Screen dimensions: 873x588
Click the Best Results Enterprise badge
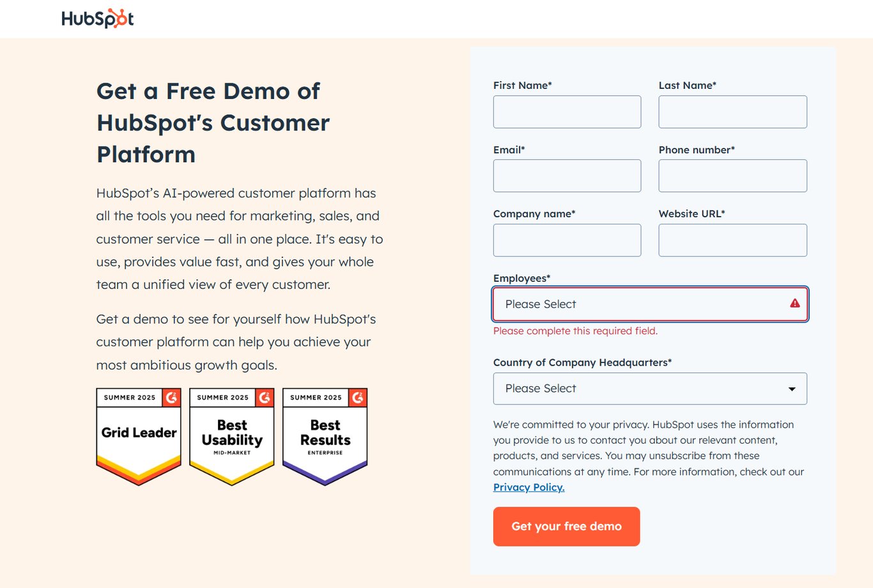[325, 437]
